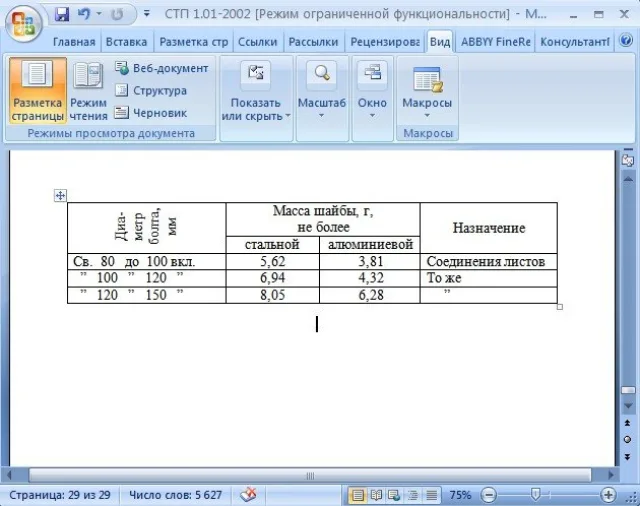640x506 pixels.
Task: Select the Вид tab
Action: click(x=440, y=42)
